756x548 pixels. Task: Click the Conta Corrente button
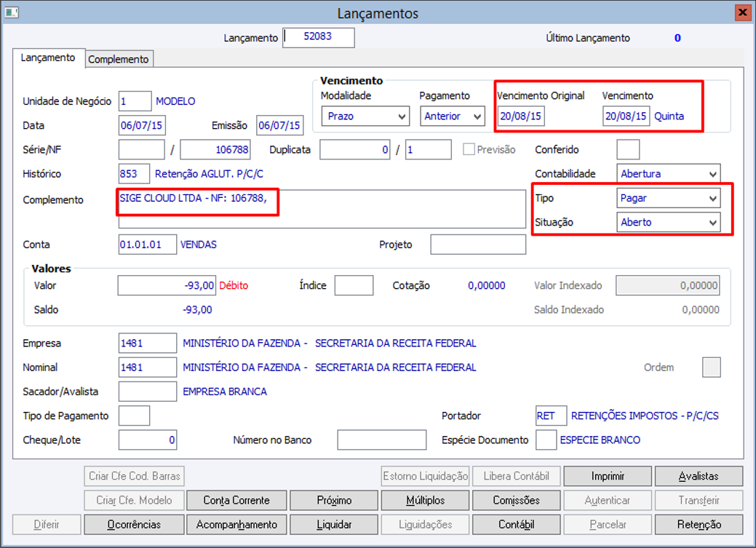236,500
